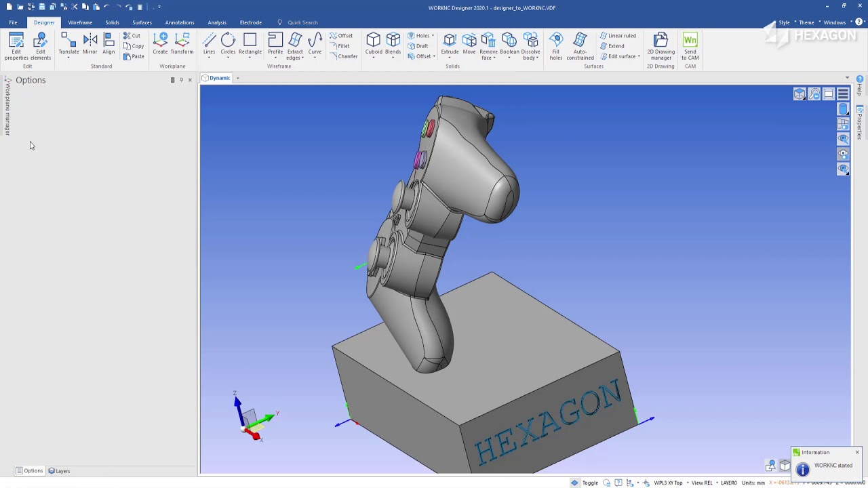
Task: Click the Cut scissors icon in quick access toolbar
Action: click(x=75, y=7)
